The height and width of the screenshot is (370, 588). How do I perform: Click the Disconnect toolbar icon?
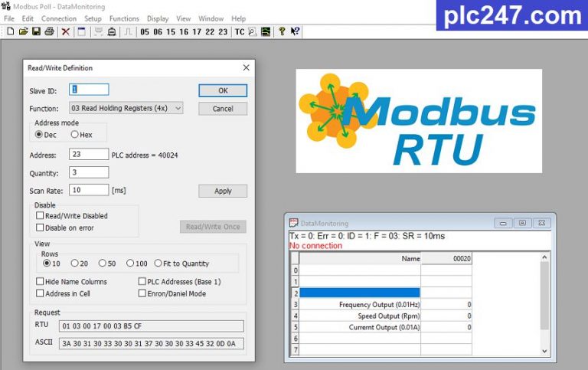point(111,31)
